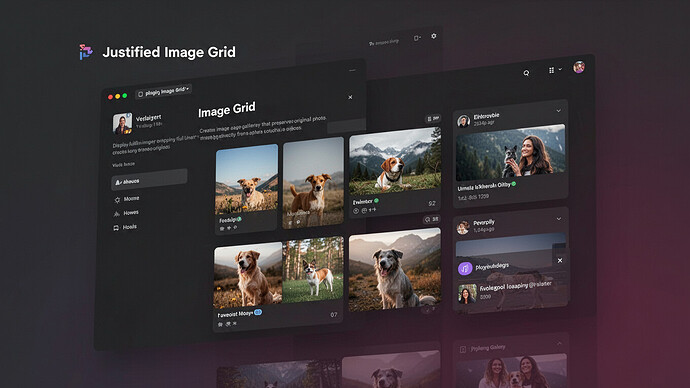Click the device icon left of the gear
Image resolution: width=690 pixels, height=388 pixels.
[x=416, y=38]
